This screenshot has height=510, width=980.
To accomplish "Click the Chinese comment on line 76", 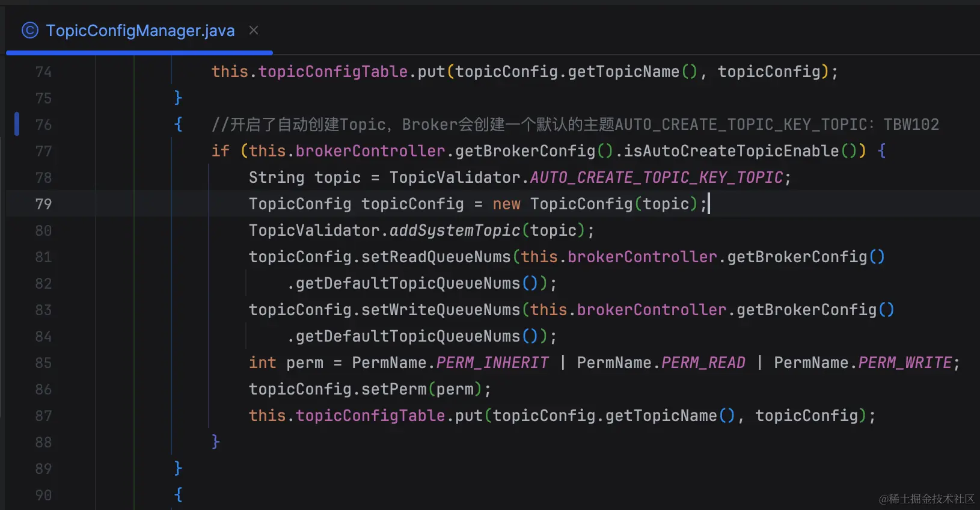I will (575, 124).
